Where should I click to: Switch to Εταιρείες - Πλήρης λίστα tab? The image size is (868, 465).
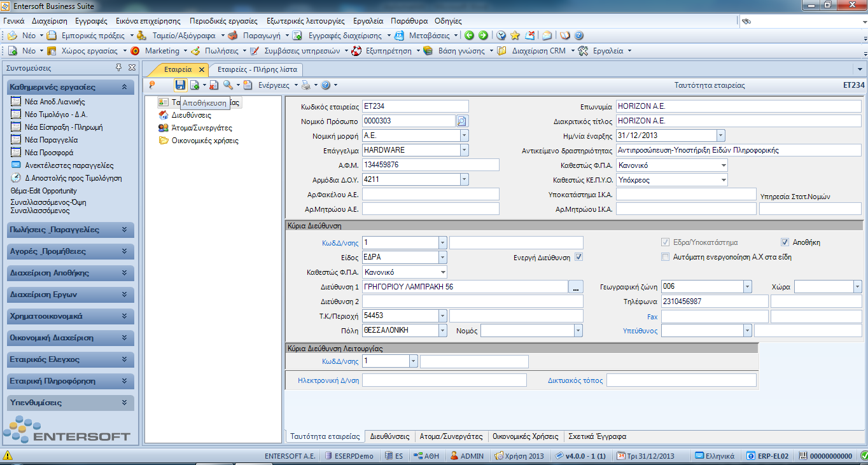[x=257, y=69]
